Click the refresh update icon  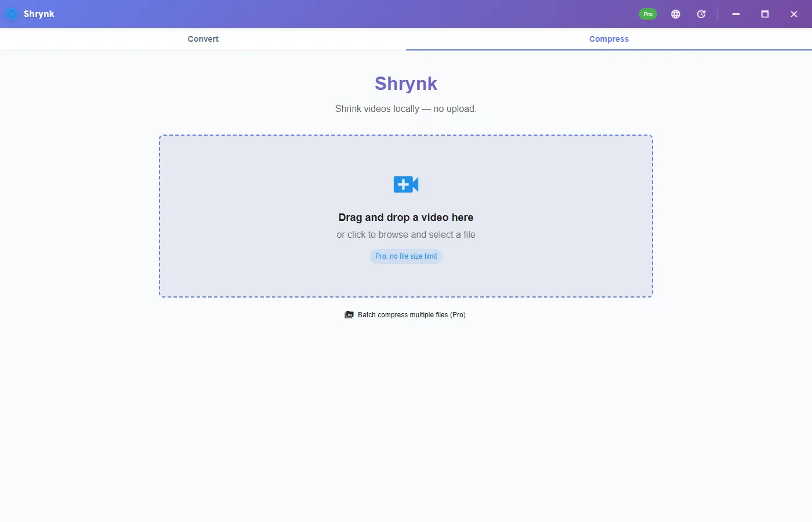pos(701,14)
